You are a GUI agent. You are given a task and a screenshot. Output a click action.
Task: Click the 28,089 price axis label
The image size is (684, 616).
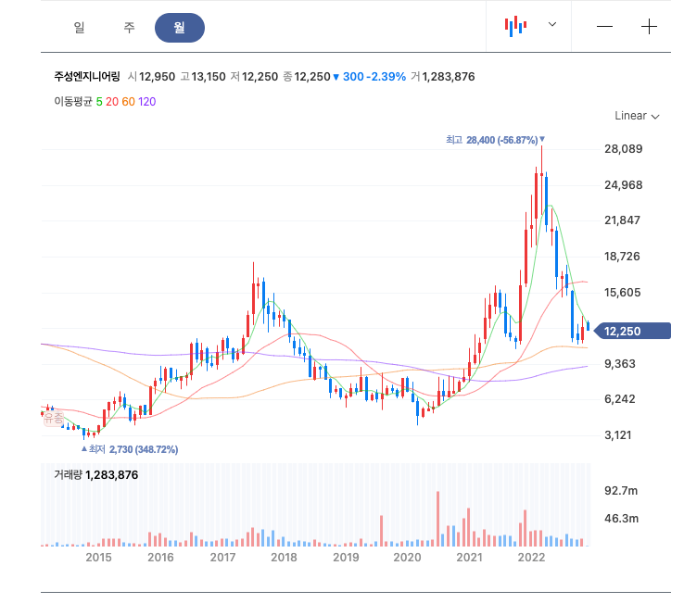[x=624, y=149]
